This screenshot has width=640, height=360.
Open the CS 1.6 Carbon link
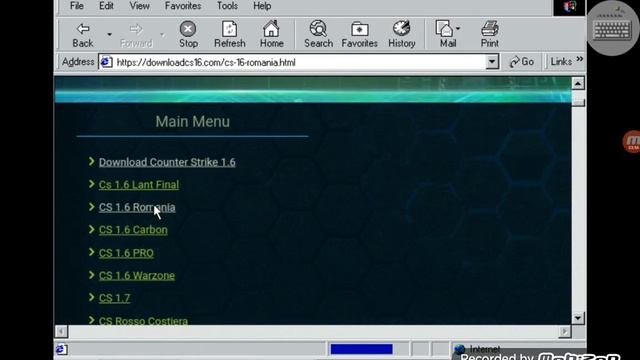[x=133, y=230]
